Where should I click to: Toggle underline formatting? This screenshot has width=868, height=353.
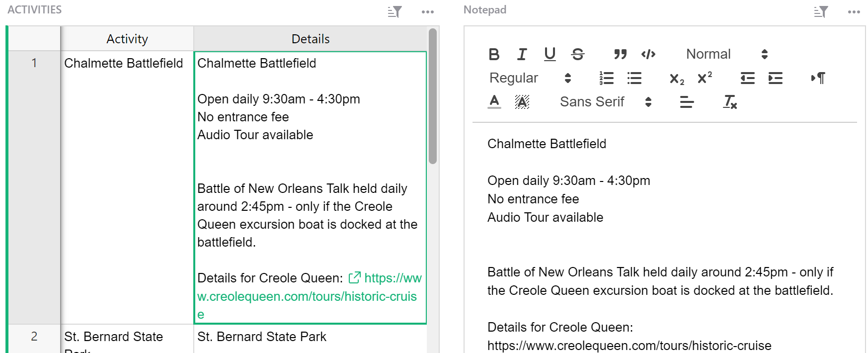click(550, 54)
